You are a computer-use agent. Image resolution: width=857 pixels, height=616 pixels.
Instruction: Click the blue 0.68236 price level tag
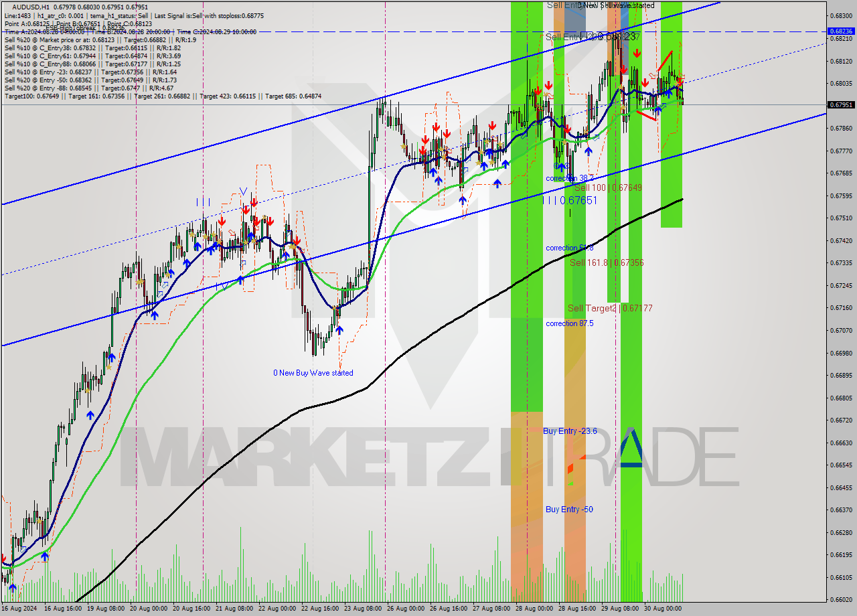[841, 31]
